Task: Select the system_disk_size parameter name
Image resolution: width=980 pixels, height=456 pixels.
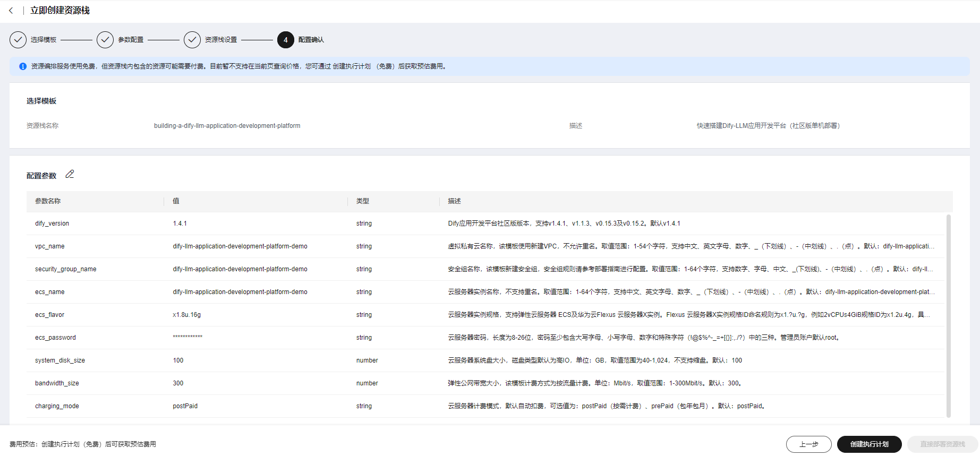Action: pos(60,360)
